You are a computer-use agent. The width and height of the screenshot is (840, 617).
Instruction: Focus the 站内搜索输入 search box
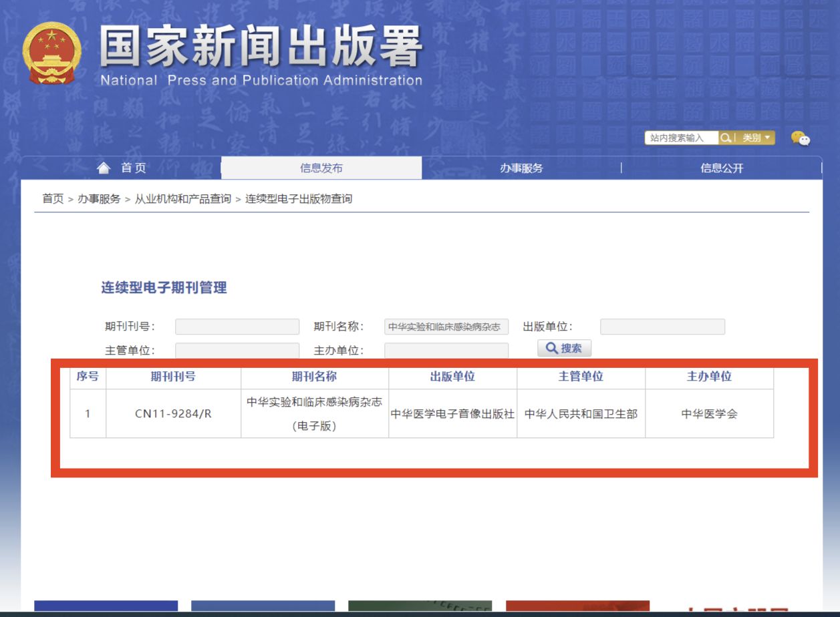[681, 138]
